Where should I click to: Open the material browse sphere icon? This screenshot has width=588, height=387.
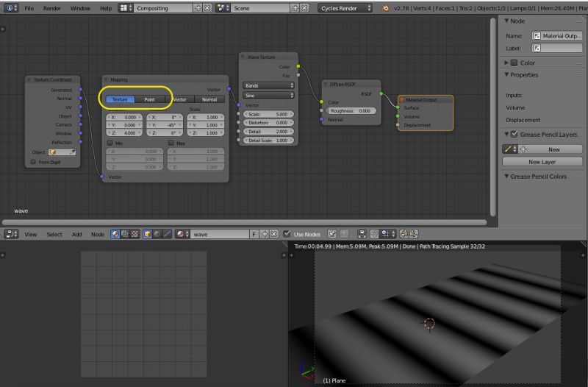(x=182, y=234)
